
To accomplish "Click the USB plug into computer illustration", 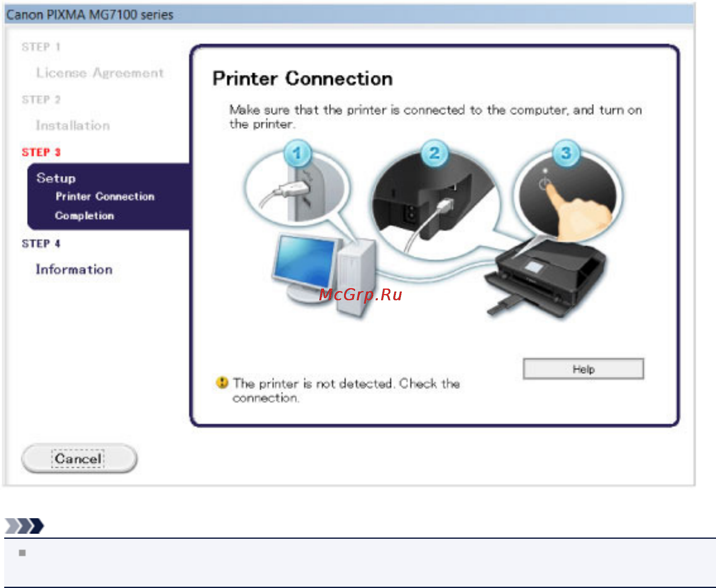I will (x=297, y=185).
